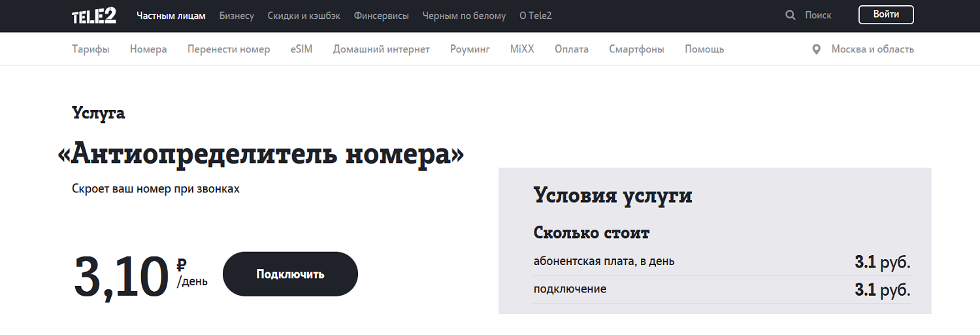Click абонентская плата, в день row label
The width and height of the screenshot is (980, 335).
tap(604, 262)
